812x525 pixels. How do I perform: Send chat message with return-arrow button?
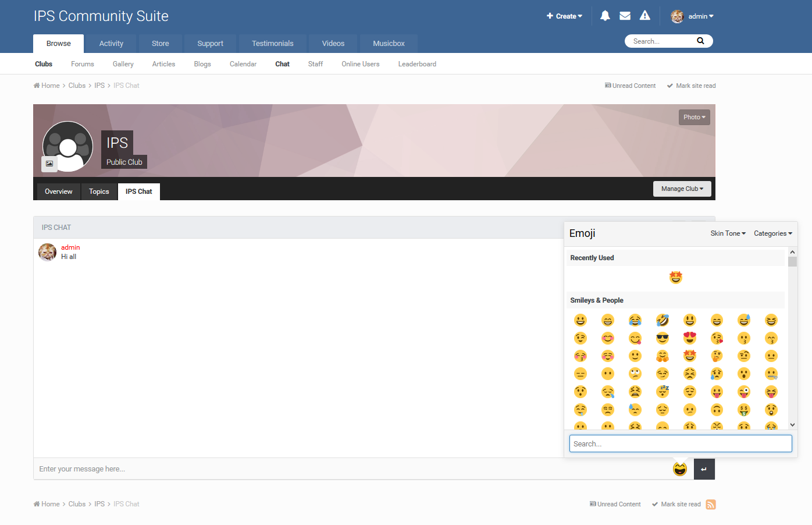click(704, 469)
